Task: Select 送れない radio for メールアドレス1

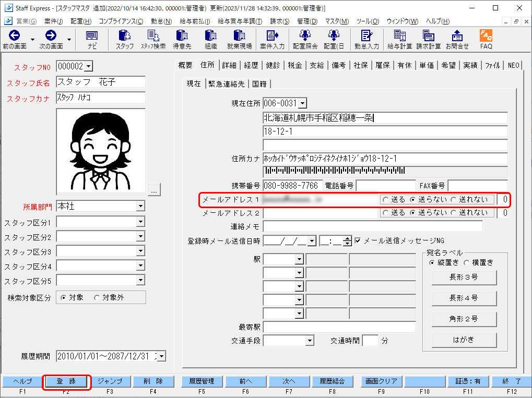Action: [453, 200]
